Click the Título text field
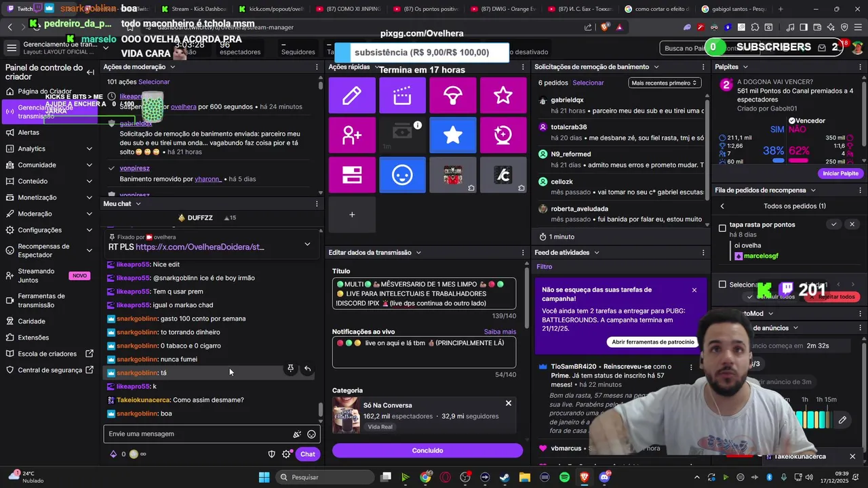This screenshot has height=488, width=868. pyautogui.click(x=424, y=293)
